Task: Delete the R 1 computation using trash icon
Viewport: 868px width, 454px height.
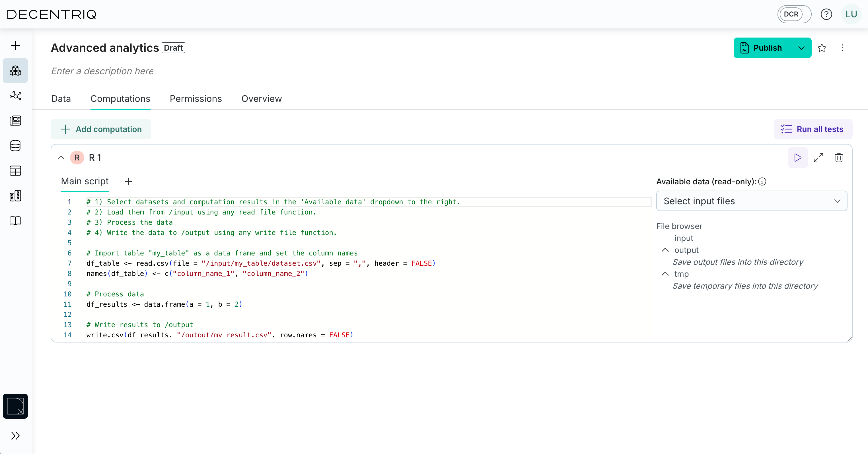Action: (839, 157)
